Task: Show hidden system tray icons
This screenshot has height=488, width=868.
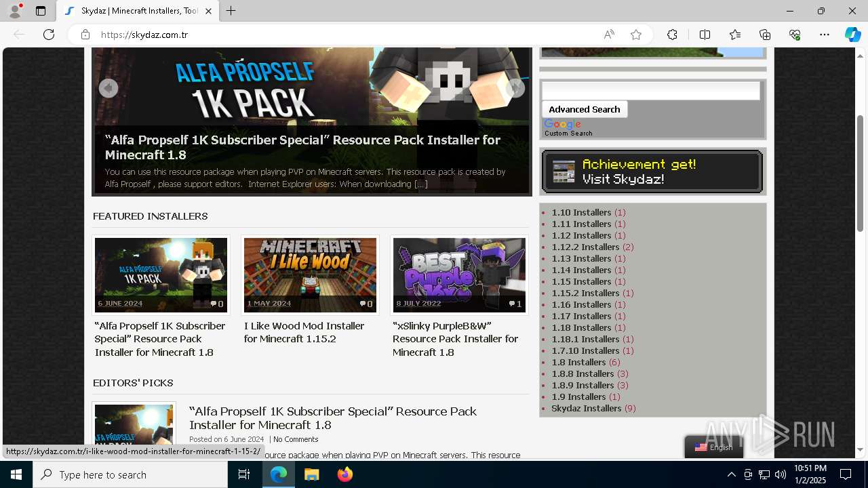Action: (x=731, y=474)
